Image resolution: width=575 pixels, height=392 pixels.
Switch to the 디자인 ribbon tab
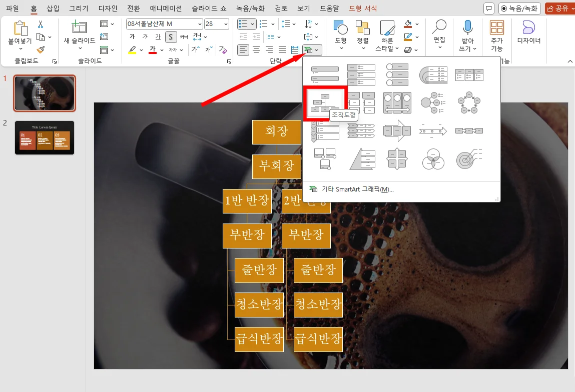108,8
